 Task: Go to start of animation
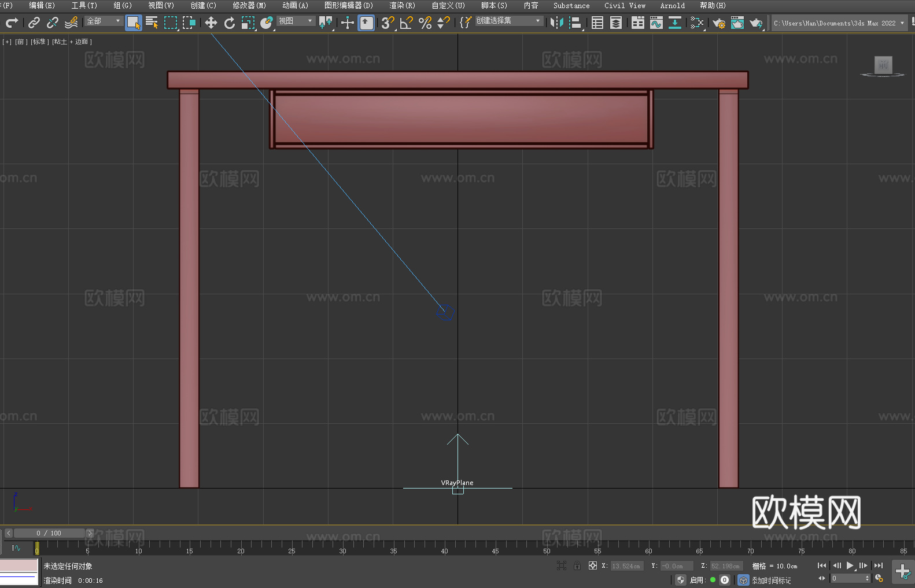point(822,565)
